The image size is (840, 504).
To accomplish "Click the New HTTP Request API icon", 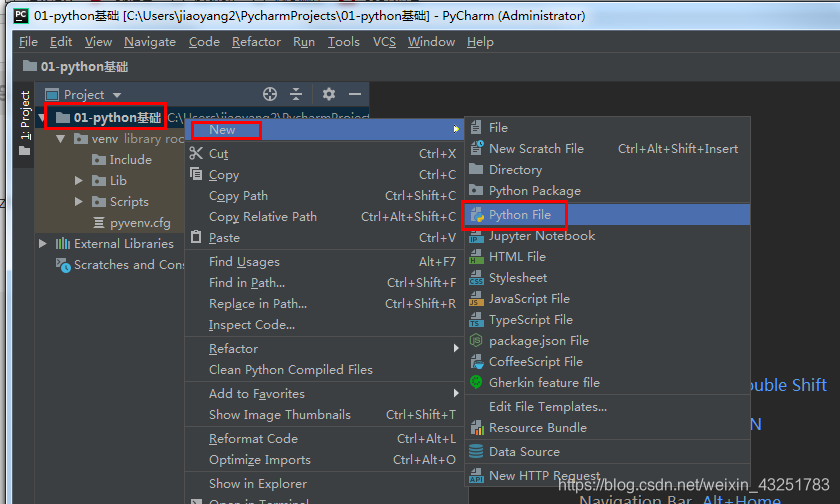I will tap(476, 475).
